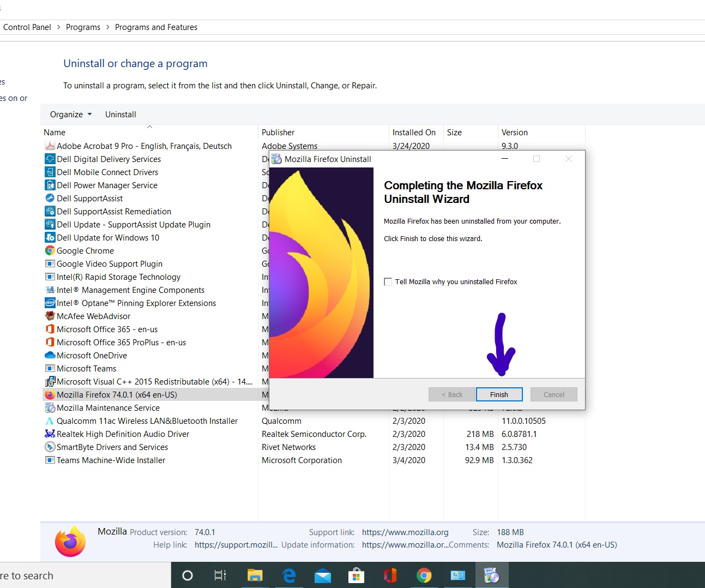Click the Cortana circle on the taskbar
705x588 pixels.
point(187,575)
